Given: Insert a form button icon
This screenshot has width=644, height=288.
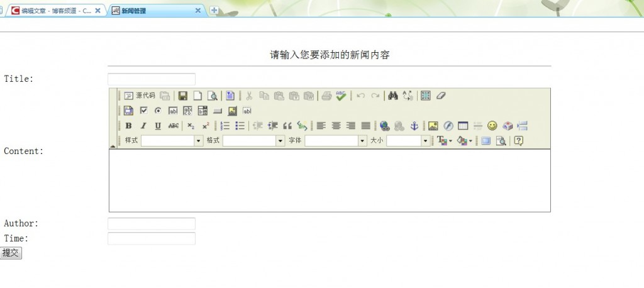Looking at the screenshot, I should tap(218, 111).
